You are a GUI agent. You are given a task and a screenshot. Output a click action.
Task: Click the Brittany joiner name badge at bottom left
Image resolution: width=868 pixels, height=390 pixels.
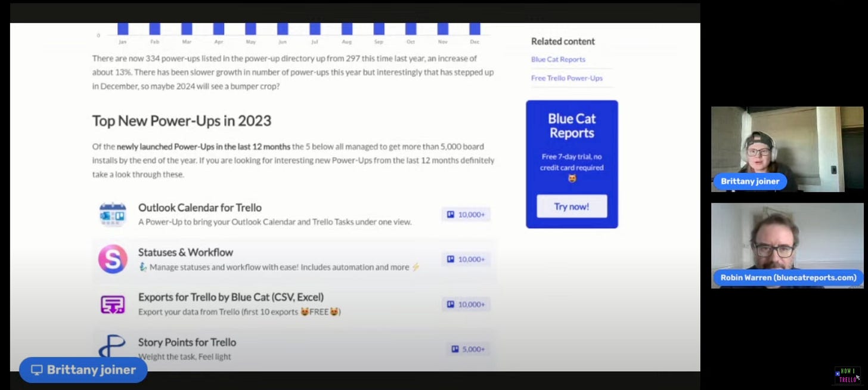click(x=83, y=370)
